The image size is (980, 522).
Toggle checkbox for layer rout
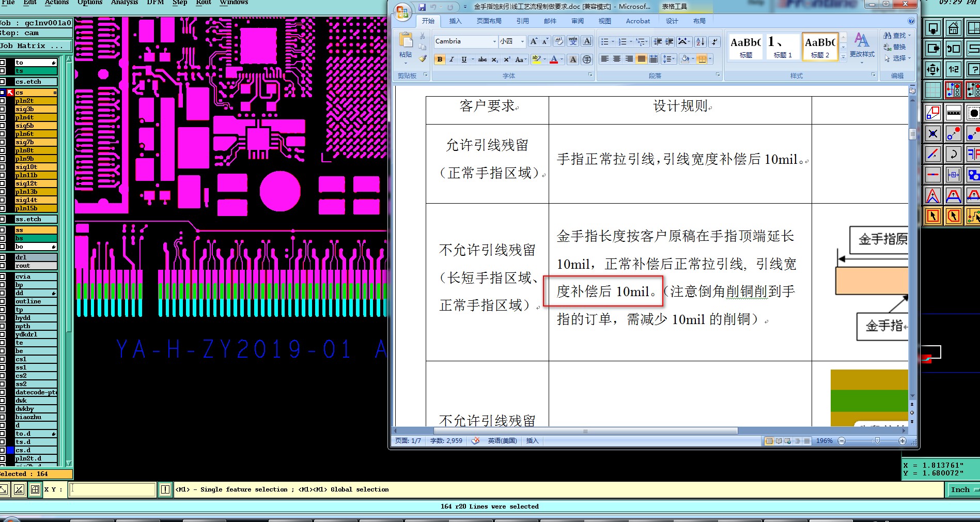coord(3,266)
